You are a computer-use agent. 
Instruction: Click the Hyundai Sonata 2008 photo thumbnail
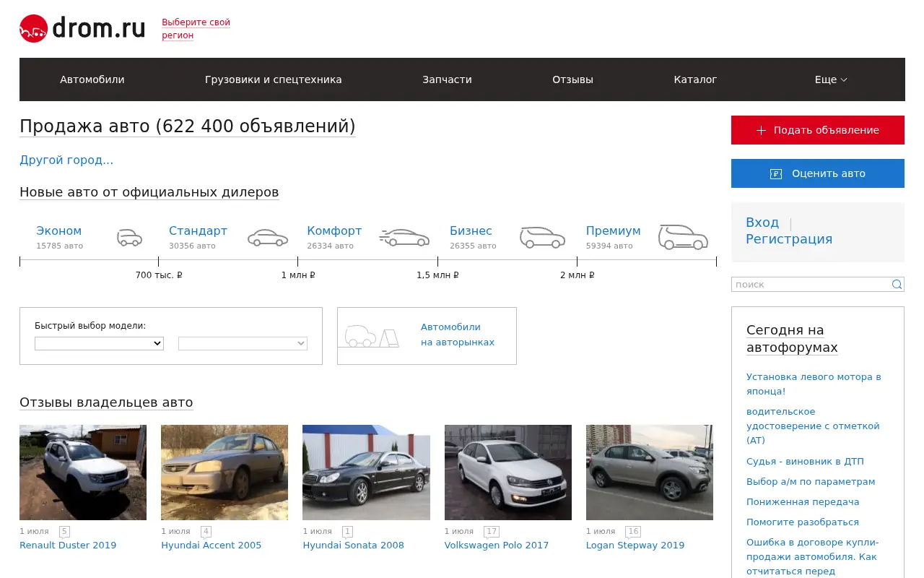[x=366, y=473]
